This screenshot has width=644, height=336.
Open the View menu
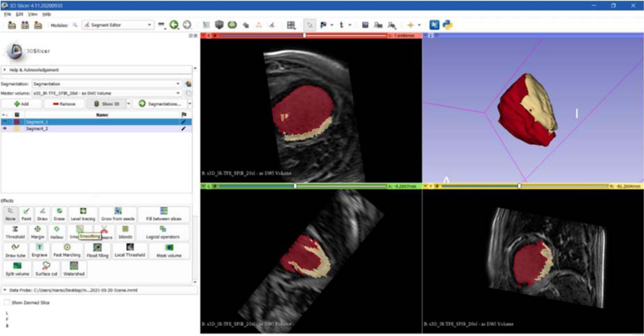coord(33,14)
